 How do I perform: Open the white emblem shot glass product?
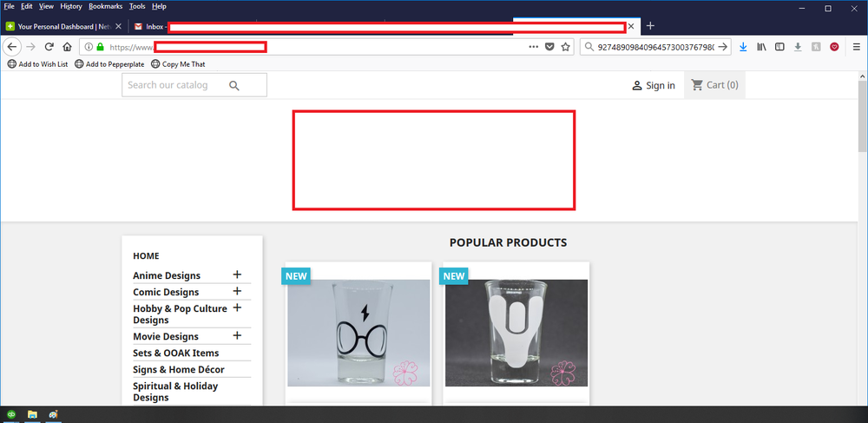pos(516,333)
